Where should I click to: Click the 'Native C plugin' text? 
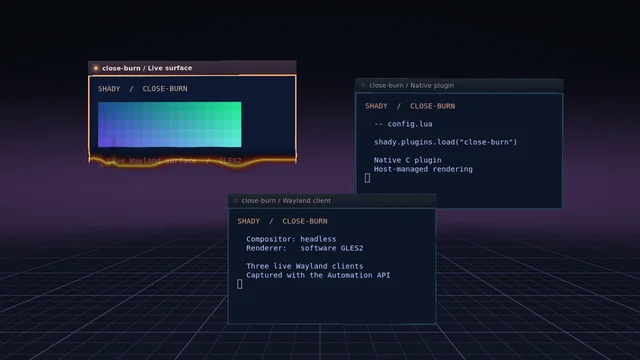pyautogui.click(x=407, y=160)
